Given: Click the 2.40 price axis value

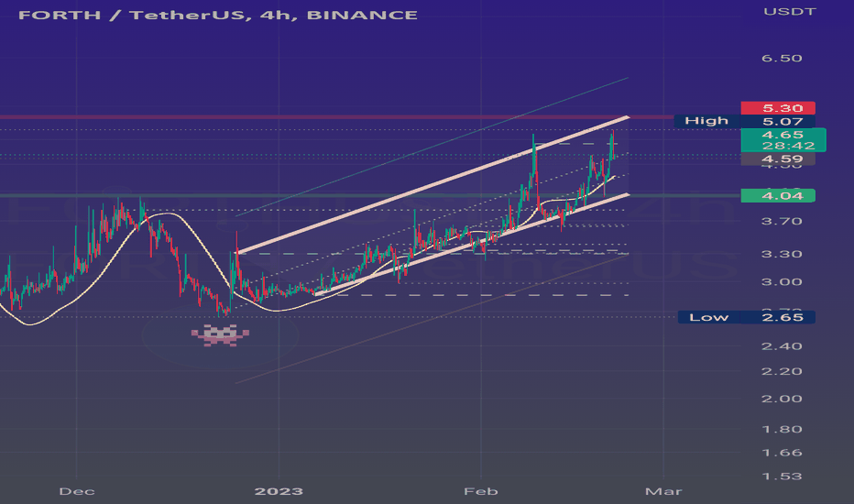Looking at the screenshot, I should pos(782,346).
